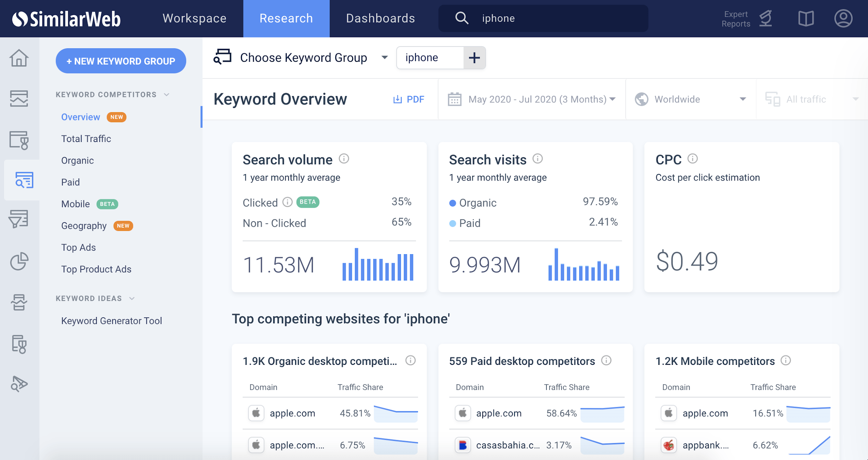Click the 45.81% traffic share sparkline

[396, 413]
